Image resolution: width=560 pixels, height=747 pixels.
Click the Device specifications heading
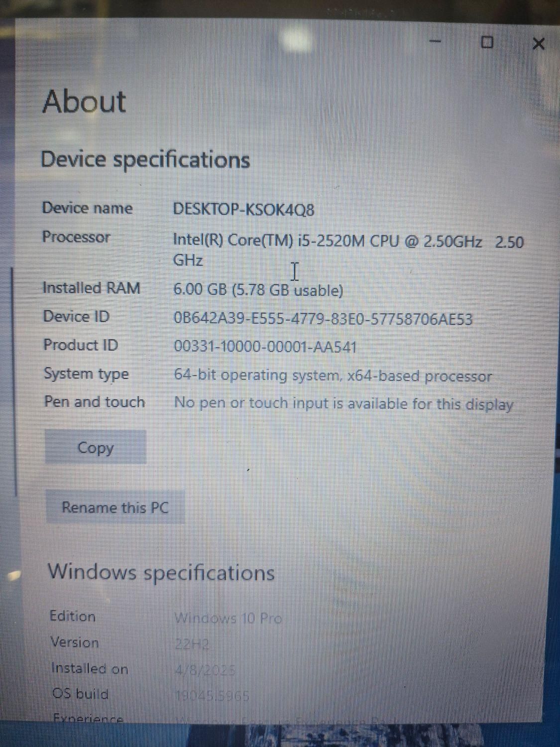click(x=145, y=160)
